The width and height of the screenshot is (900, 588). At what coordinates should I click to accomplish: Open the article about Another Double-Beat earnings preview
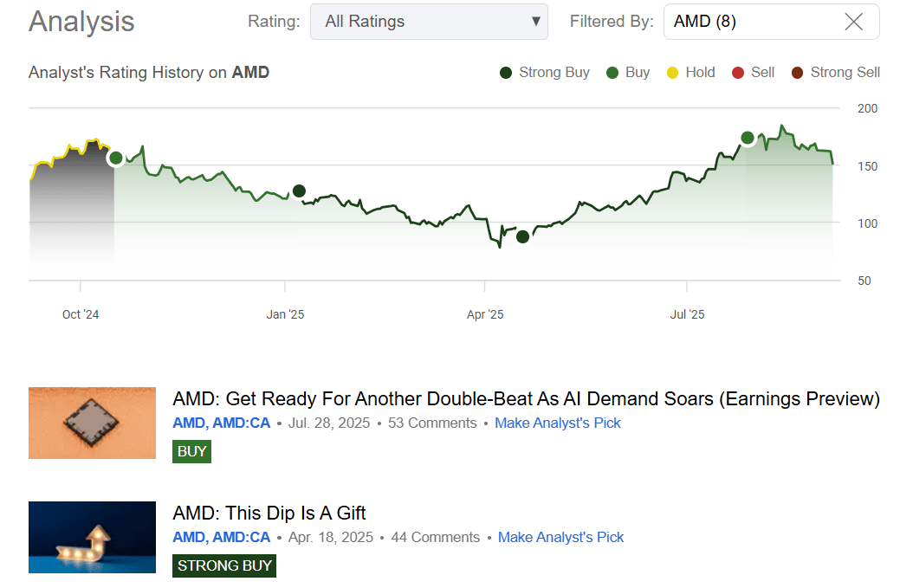[x=526, y=399]
